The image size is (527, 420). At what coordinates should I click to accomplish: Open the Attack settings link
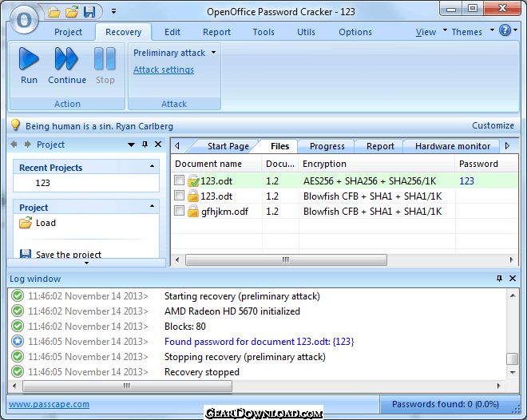[164, 69]
